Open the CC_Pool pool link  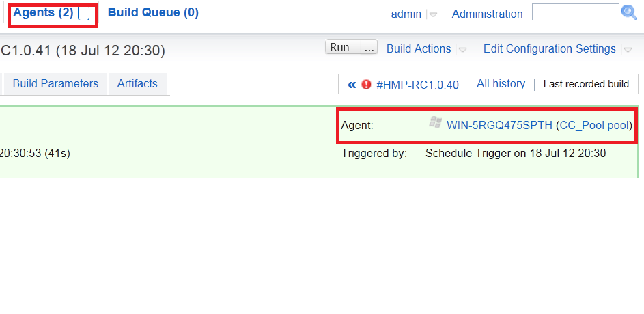[x=595, y=125]
